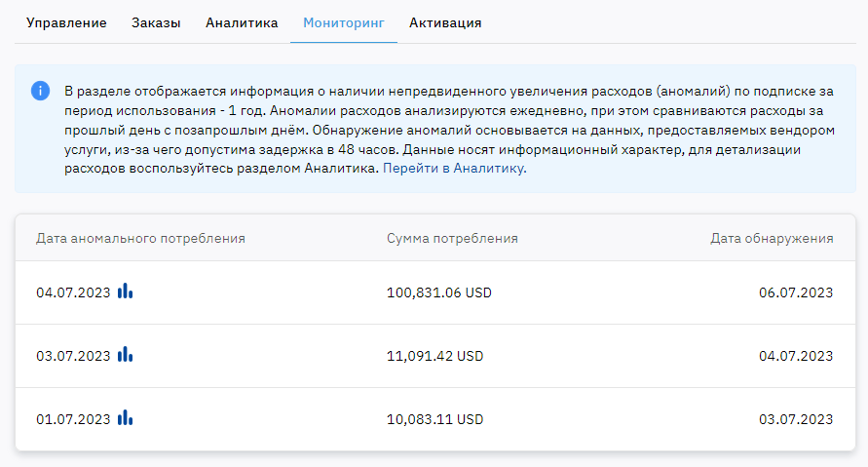This screenshot has width=868, height=467.
Task: Open chart icon for 01.07.2023 anomaly
Action: point(125,417)
